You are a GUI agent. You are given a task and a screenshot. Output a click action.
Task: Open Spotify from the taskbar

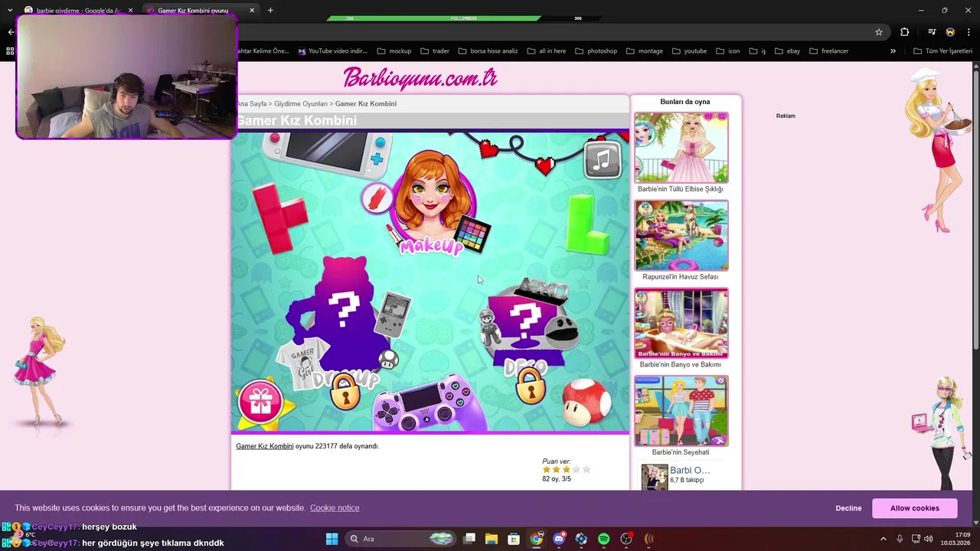pos(603,539)
